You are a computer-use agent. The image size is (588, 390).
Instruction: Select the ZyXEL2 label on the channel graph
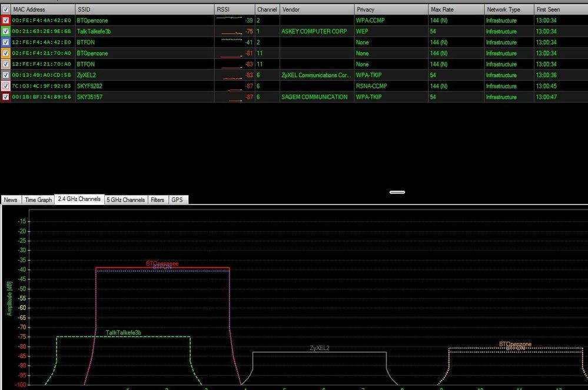320,348
